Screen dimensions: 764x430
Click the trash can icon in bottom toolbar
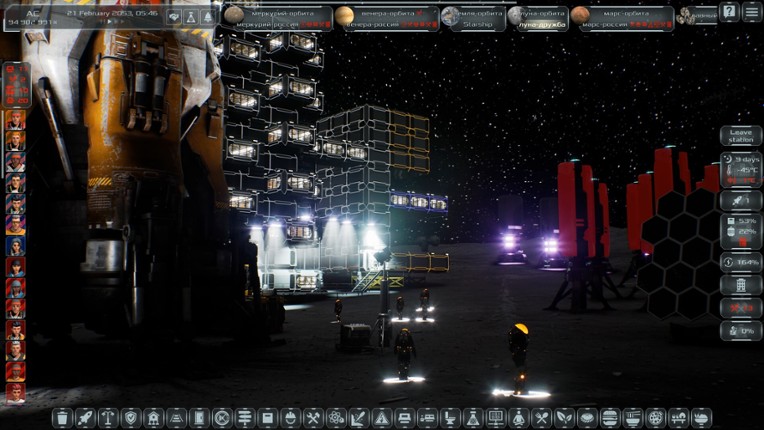62,417
